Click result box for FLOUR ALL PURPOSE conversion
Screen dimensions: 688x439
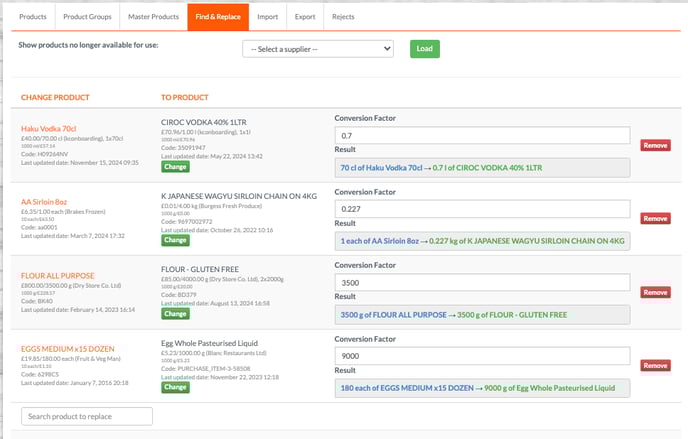point(482,315)
